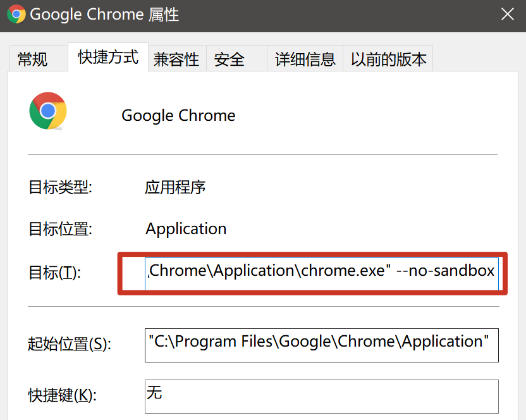Switch to the 以前的版本 tab
This screenshot has height=420, width=526.
[388, 59]
